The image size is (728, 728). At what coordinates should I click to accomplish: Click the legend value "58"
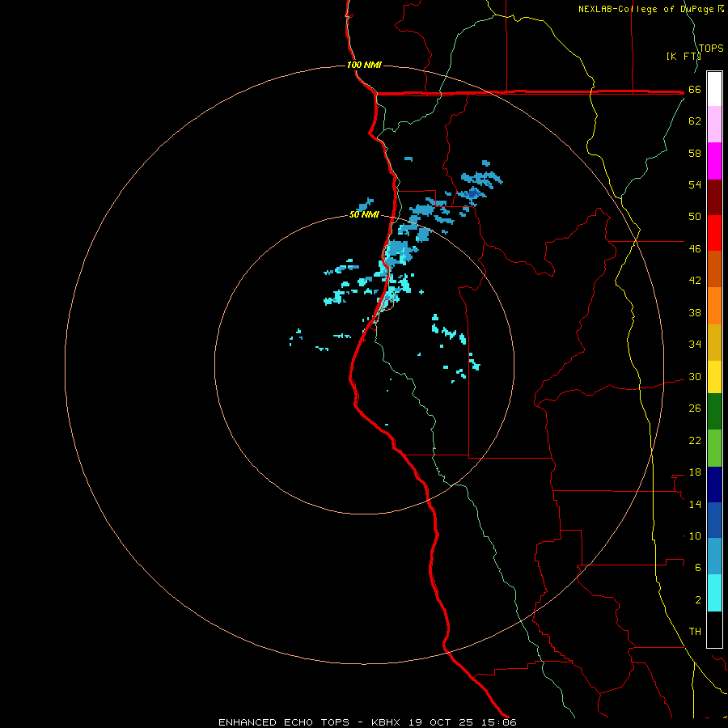pyautogui.click(x=695, y=153)
